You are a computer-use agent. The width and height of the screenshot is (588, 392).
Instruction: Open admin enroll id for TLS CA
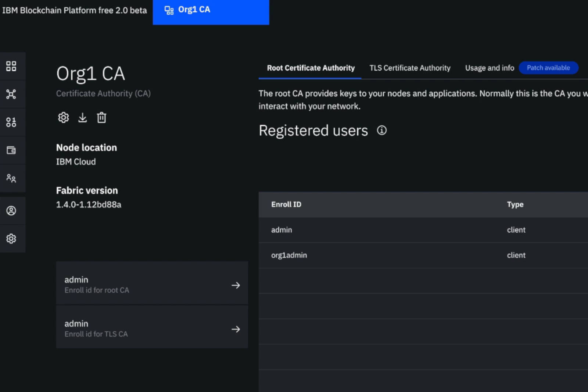[152, 328]
